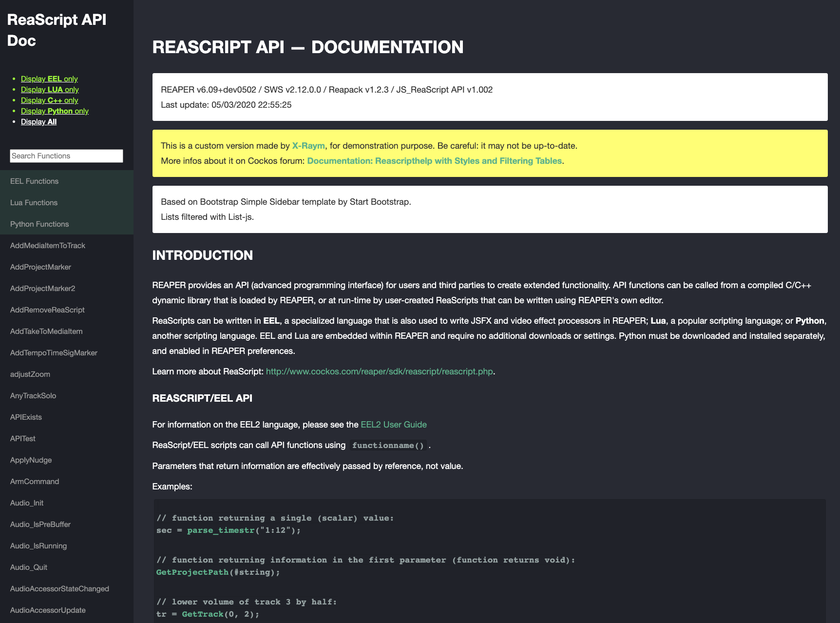The height and width of the screenshot is (623, 840).
Task: Select the Display All link
Action: pyautogui.click(x=38, y=122)
